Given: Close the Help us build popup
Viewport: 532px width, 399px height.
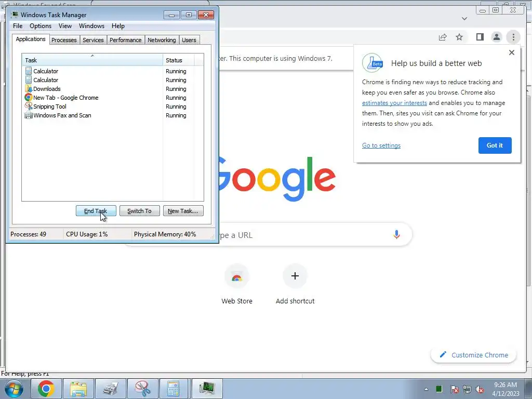Looking at the screenshot, I should click(512, 52).
